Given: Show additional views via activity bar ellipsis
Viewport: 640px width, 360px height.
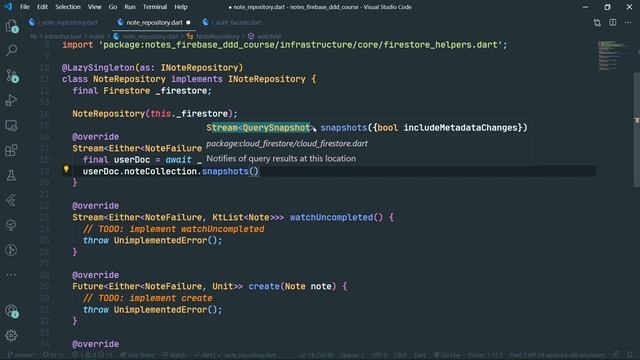Looking at the screenshot, I should 11,275.
